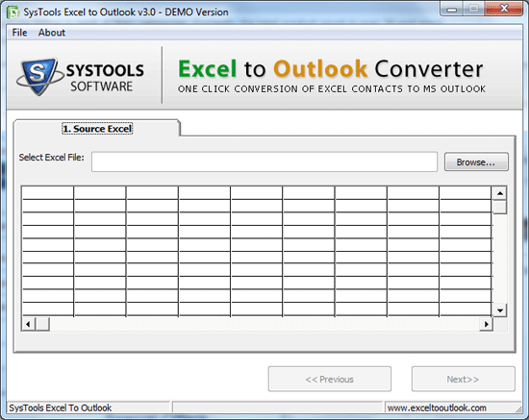Screen dimensions: 529x420
Task: Click the Next>> button
Action: pyautogui.click(x=464, y=380)
